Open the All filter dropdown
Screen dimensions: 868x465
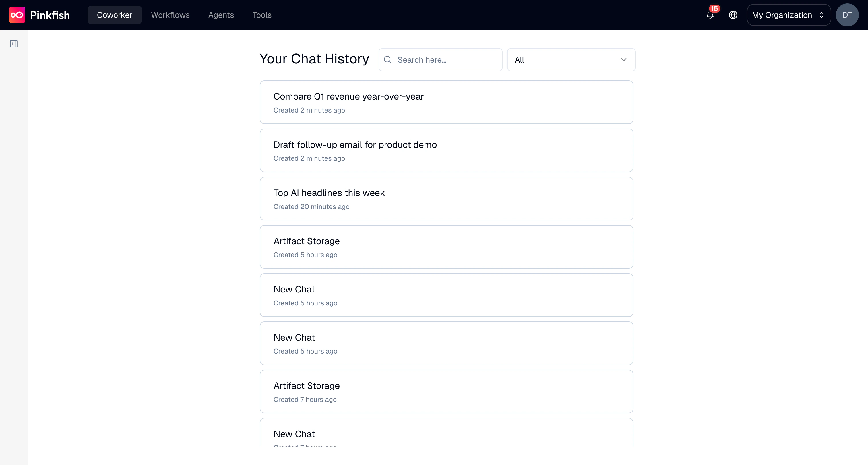[x=571, y=60]
